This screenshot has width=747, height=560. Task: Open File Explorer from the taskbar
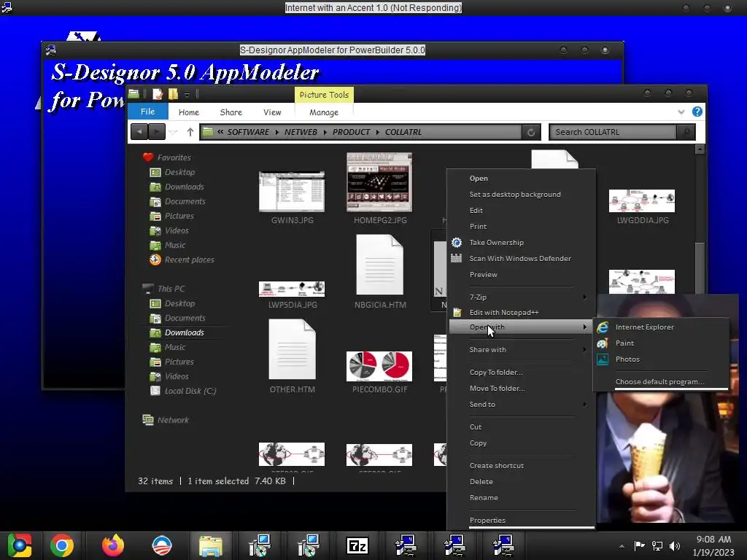(211, 545)
